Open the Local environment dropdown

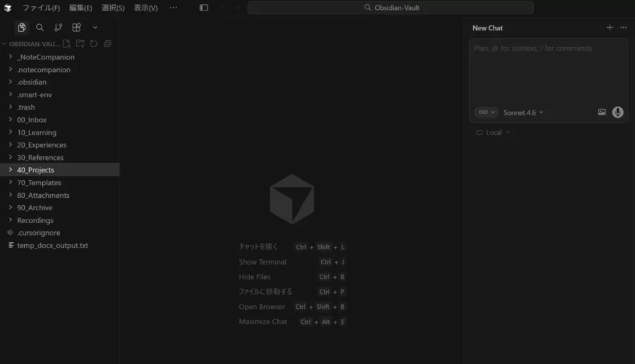494,133
